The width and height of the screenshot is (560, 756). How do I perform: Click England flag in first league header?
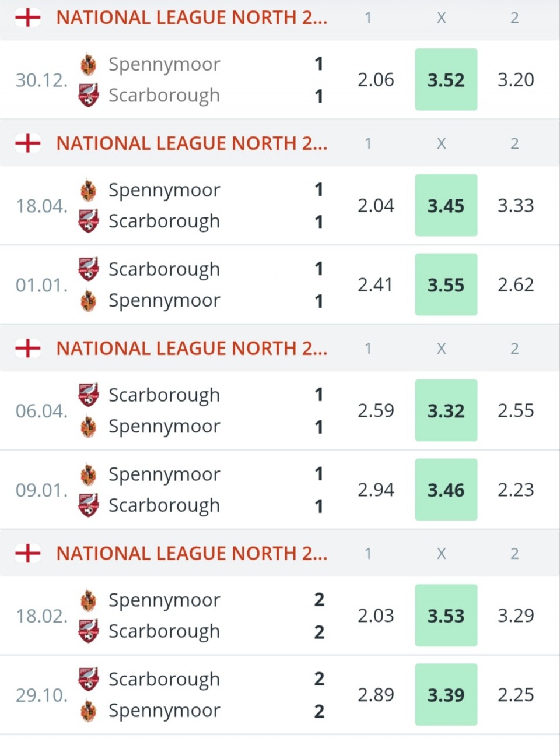pyautogui.click(x=28, y=17)
